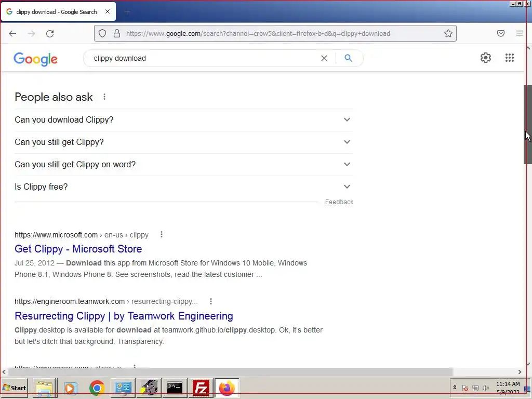Clear the search box with the X icon
Image resolution: width=532 pixels, height=399 pixels.
(324, 58)
